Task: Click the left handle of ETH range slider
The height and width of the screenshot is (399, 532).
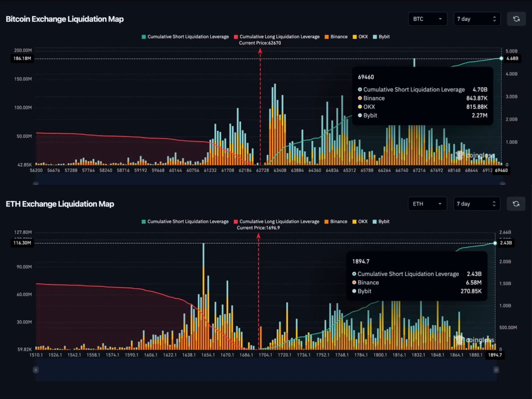Action: 36,370
